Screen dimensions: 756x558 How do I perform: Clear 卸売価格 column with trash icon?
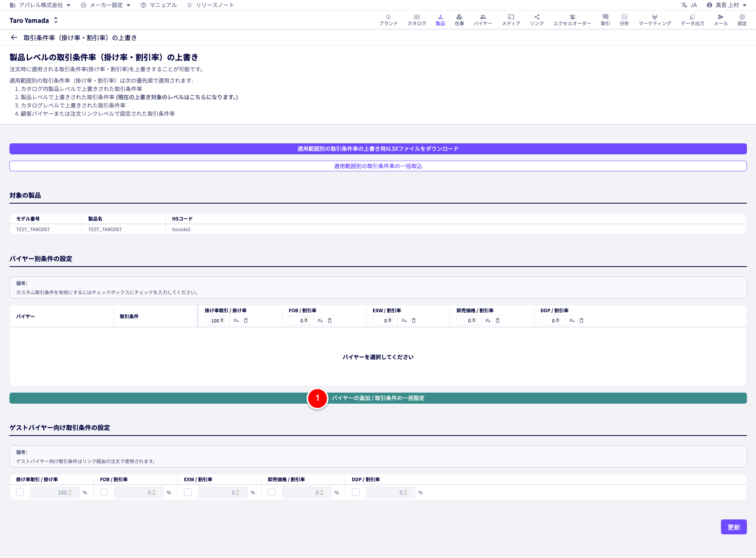tap(498, 321)
